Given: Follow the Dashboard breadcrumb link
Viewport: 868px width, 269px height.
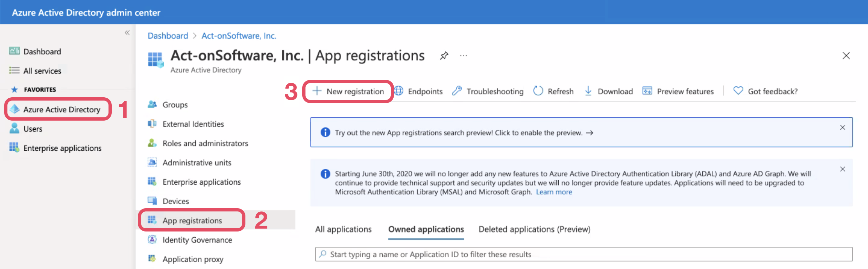Looking at the screenshot, I should pos(168,36).
